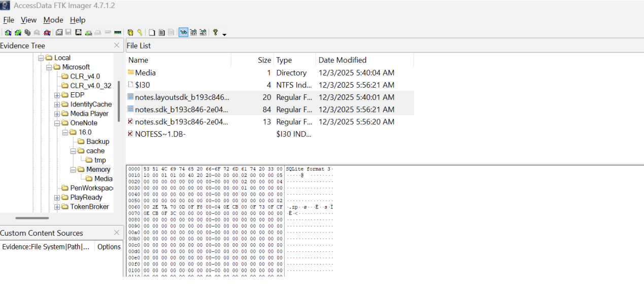Image resolution: width=644 pixels, height=300 pixels.
Task: Click the Add All Attached Devices icon
Action: [x=17, y=32]
